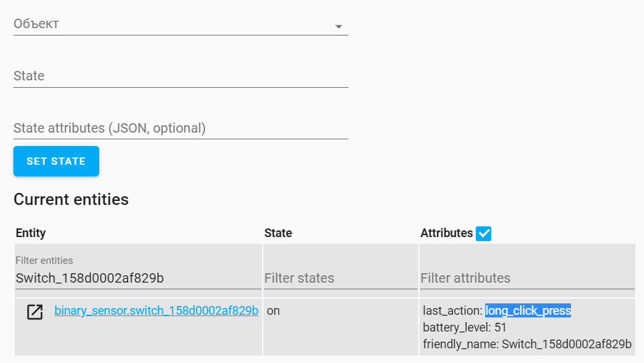
Task: Expand the Объект dropdown arrow
Action: click(338, 26)
